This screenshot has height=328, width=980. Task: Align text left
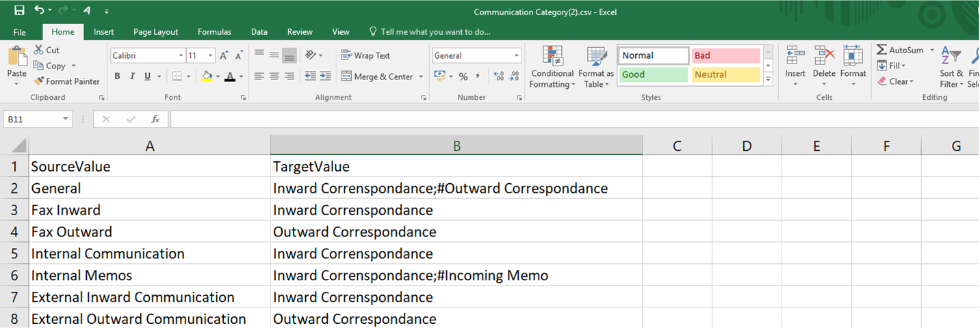pos(259,76)
